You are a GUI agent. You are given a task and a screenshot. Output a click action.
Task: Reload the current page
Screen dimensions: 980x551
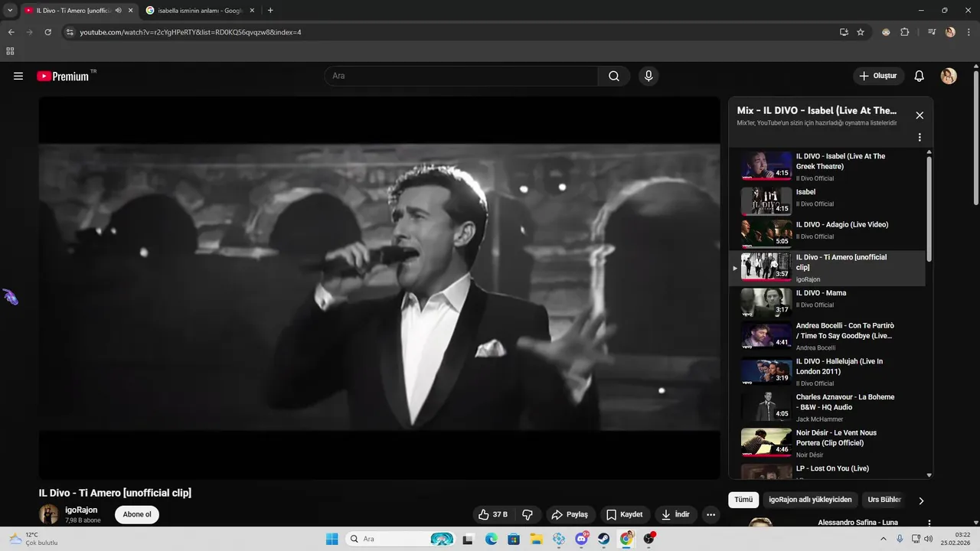click(47, 32)
